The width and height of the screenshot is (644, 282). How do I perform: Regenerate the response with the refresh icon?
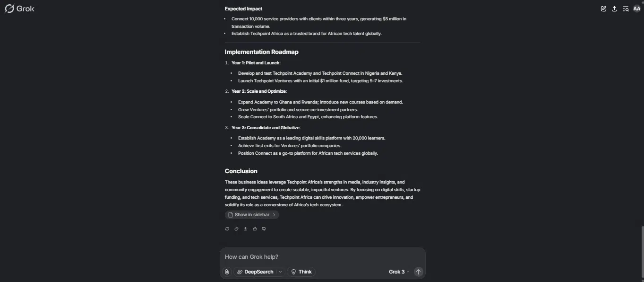point(227,229)
